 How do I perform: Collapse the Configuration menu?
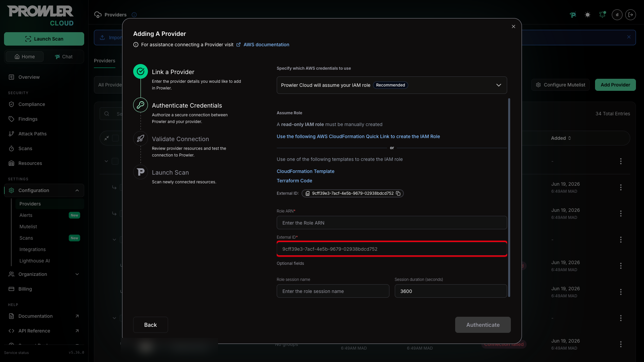[x=44, y=190]
